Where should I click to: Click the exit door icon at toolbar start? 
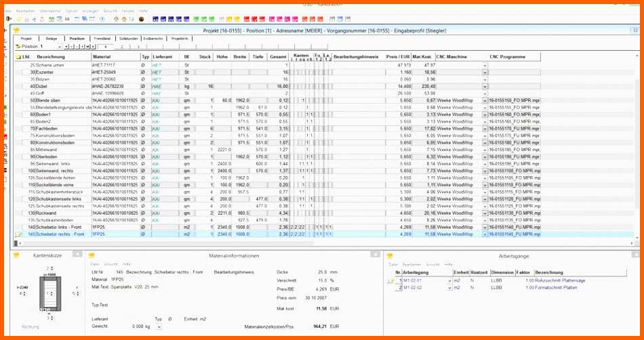tap(9, 19)
